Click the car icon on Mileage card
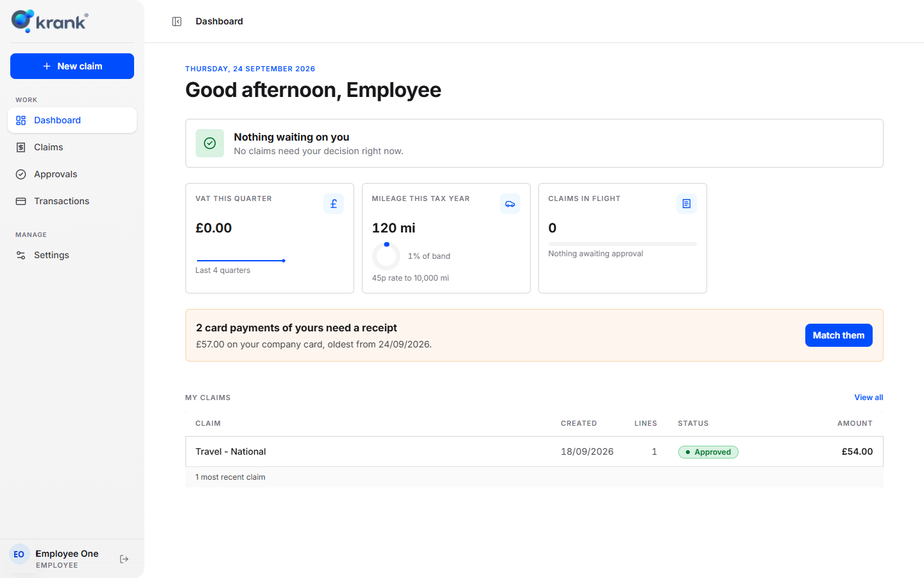924x578 pixels. (x=510, y=204)
